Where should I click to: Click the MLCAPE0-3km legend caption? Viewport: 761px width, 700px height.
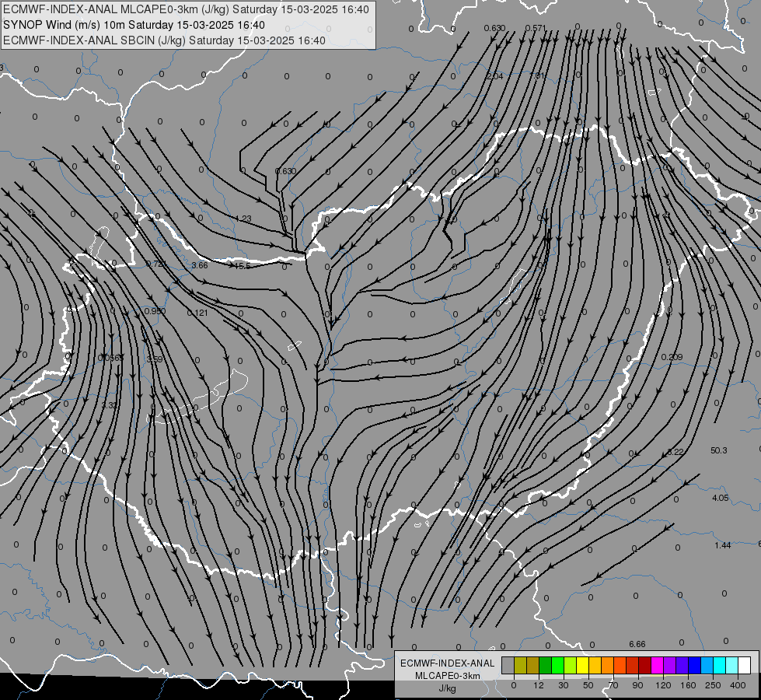coord(447,676)
